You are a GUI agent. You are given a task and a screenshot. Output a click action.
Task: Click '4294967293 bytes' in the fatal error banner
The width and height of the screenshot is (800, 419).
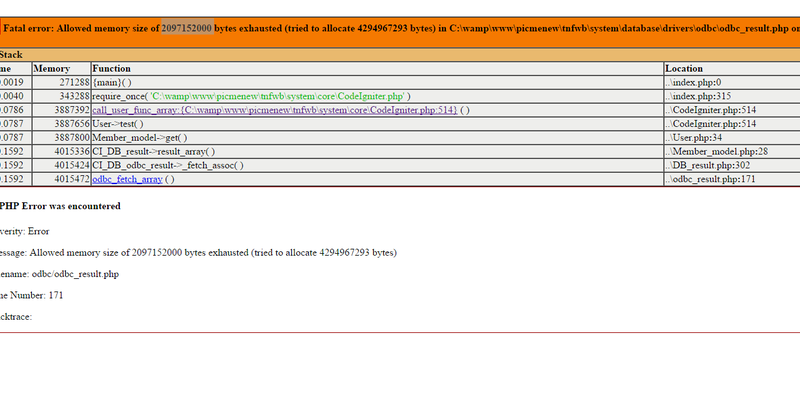coord(396,28)
